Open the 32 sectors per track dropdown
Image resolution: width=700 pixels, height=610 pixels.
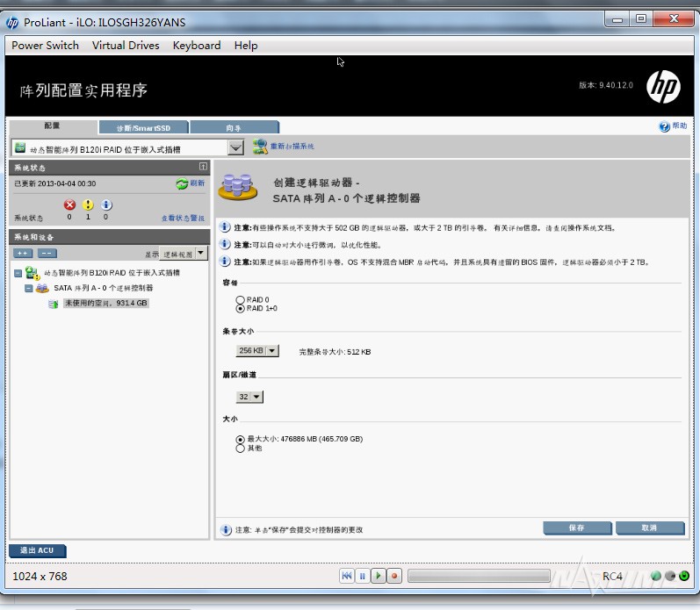249,397
